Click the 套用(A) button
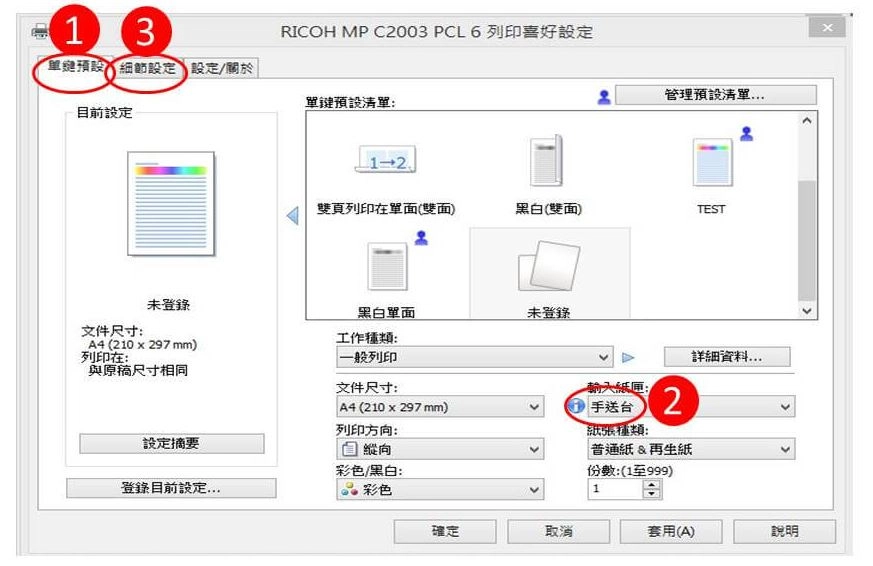This screenshot has width=873, height=566. (671, 531)
